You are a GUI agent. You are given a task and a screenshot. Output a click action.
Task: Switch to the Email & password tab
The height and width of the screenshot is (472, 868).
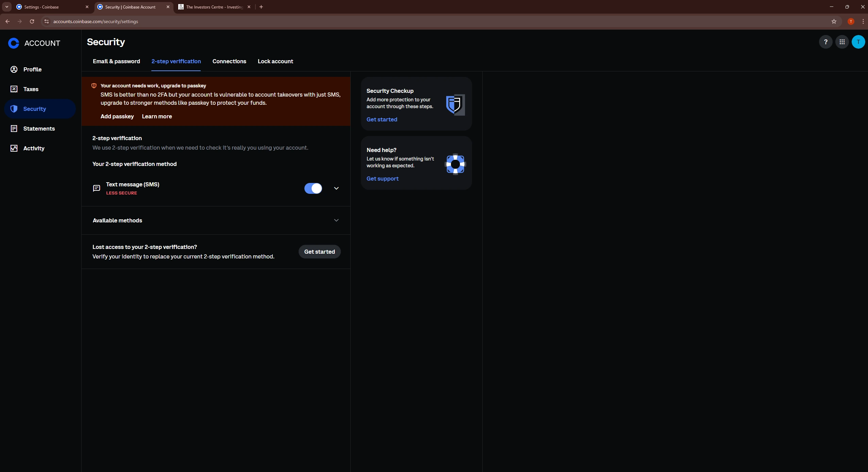(116, 62)
